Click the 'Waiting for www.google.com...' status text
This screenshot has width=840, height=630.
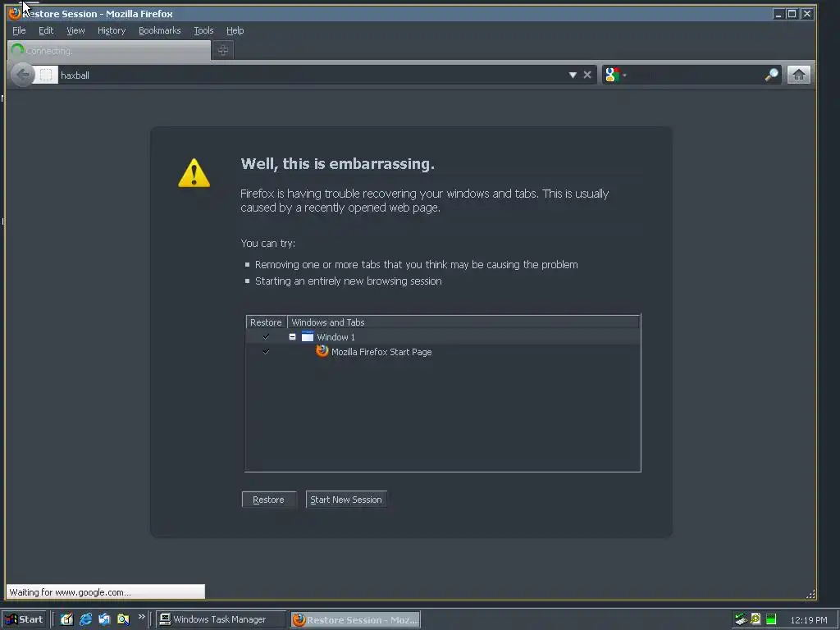pyautogui.click(x=70, y=592)
